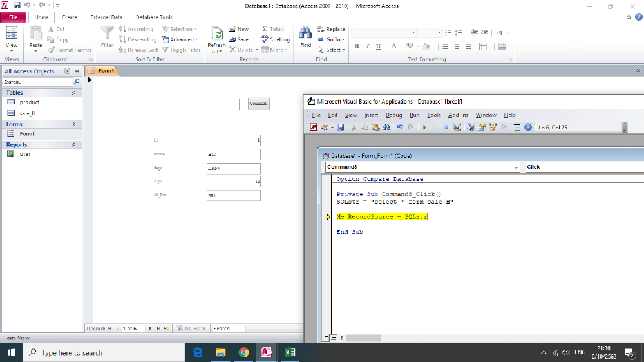This screenshot has width=644, height=362.
Task: Collapse the Reports group in navigation pane
Action: click(73, 145)
